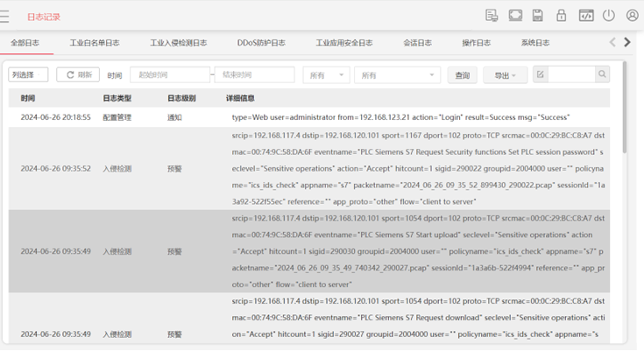
Task: Open the 导出 export dropdown
Action: [506, 75]
